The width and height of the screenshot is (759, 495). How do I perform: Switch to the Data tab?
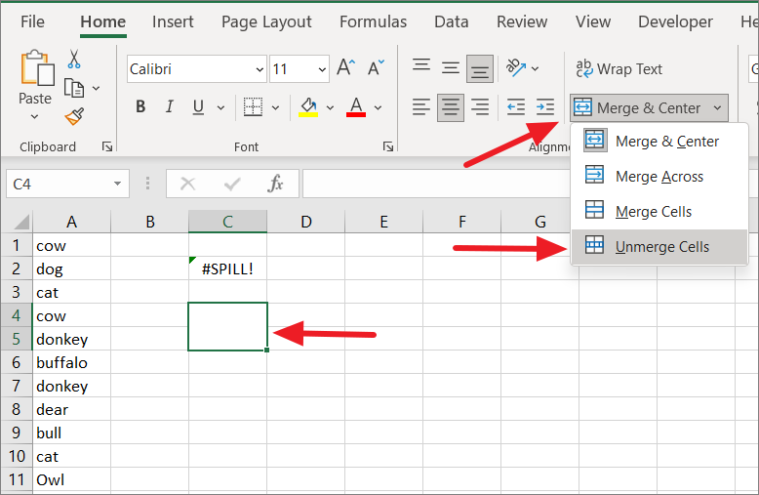451,22
